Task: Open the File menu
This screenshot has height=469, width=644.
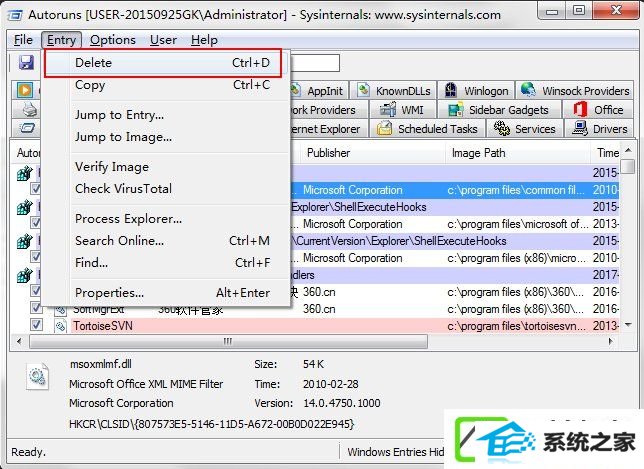Action: point(23,40)
